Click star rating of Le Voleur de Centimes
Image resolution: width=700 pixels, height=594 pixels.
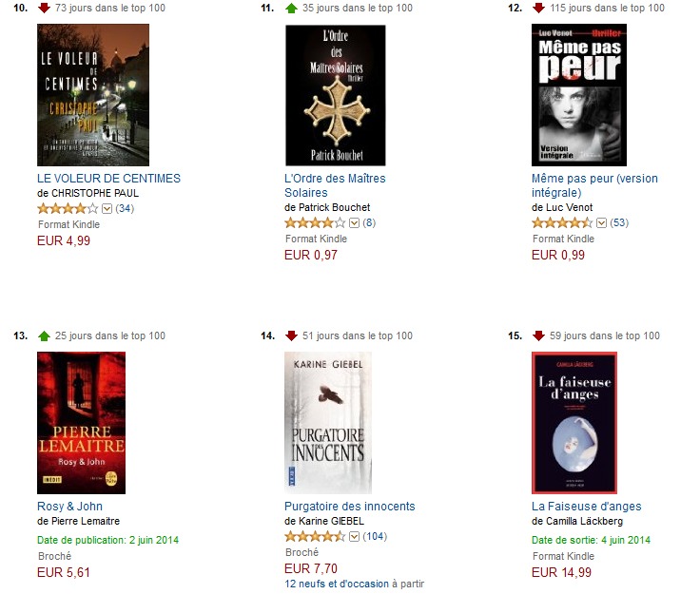68,208
